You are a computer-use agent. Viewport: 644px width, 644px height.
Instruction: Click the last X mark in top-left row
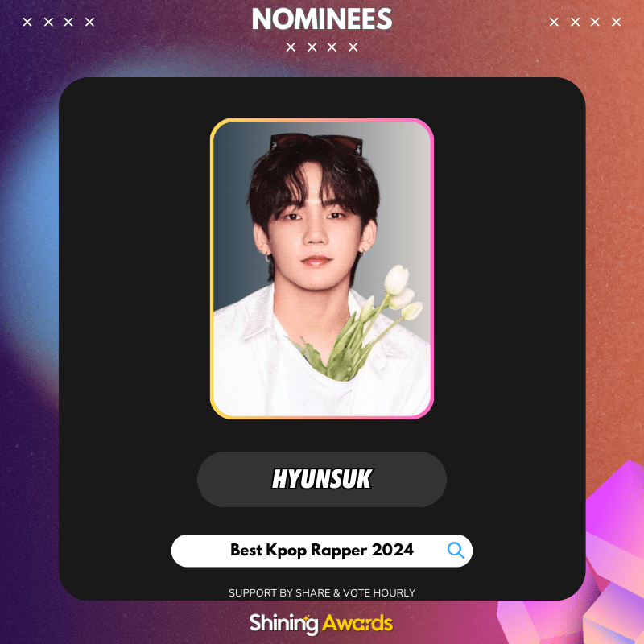tap(89, 22)
